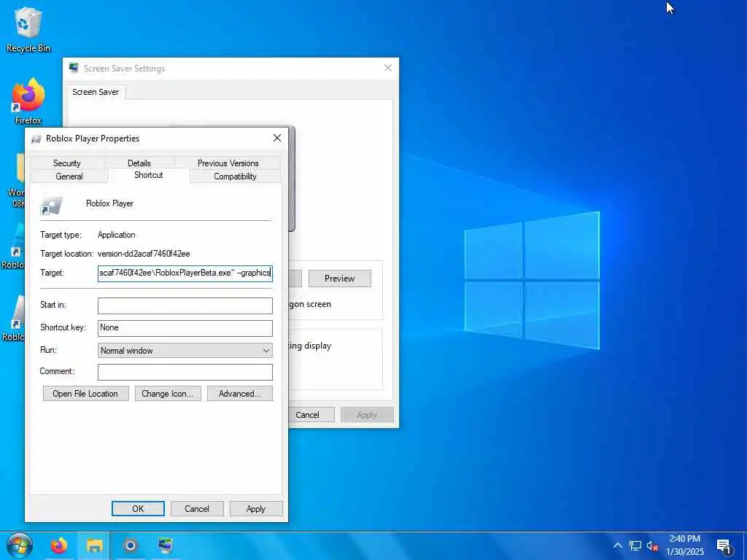
Task: Click into the Target input field
Action: [x=185, y=273]
